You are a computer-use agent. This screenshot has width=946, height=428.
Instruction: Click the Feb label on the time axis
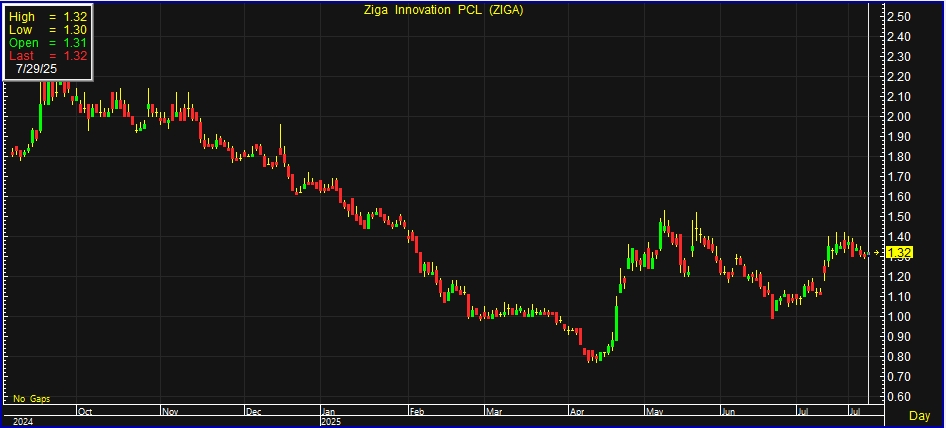[418, 412]
